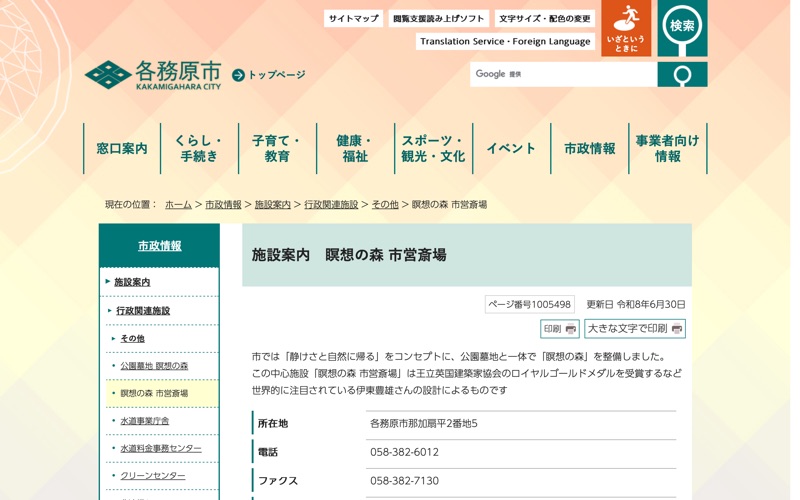800x500 pixels.
Task: Open the くらし・手続き menu
Action: (x=199, y=148)
